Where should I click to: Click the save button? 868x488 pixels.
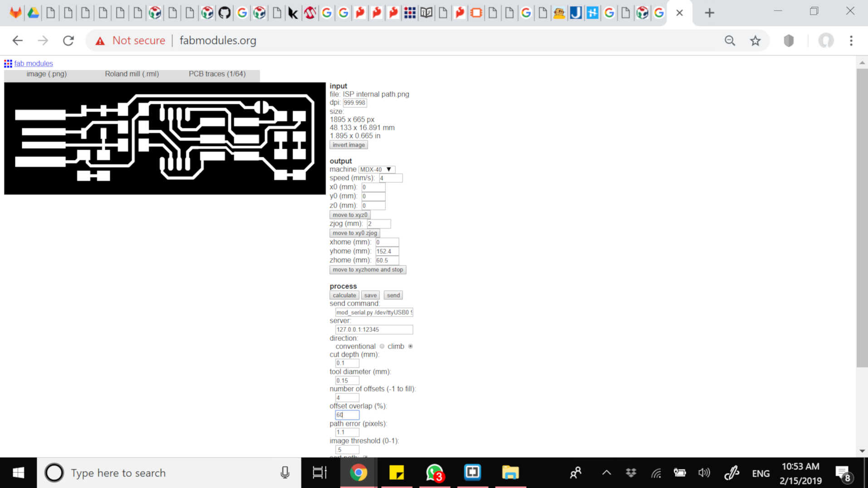point(370,295)
